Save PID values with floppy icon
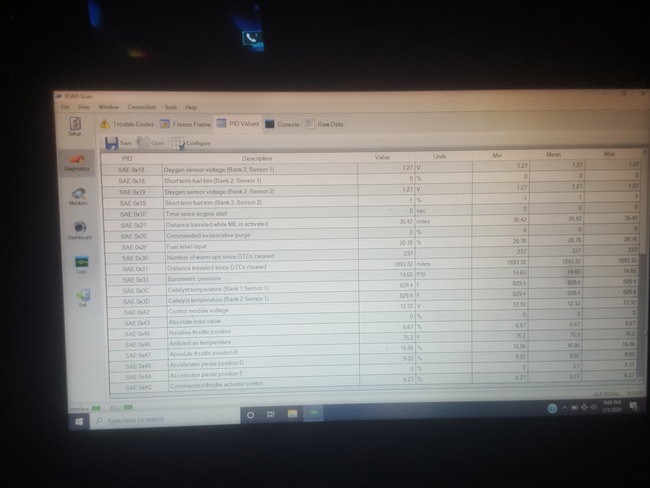The width and height of the screenshot is (650, 488). pyautogui.click(x=118, y=143)
